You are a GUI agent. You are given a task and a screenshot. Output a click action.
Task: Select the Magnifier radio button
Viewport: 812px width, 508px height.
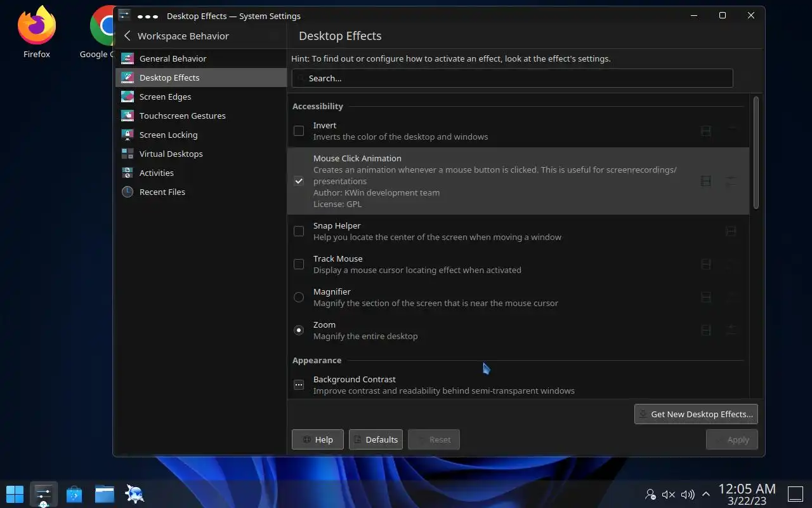299,297
